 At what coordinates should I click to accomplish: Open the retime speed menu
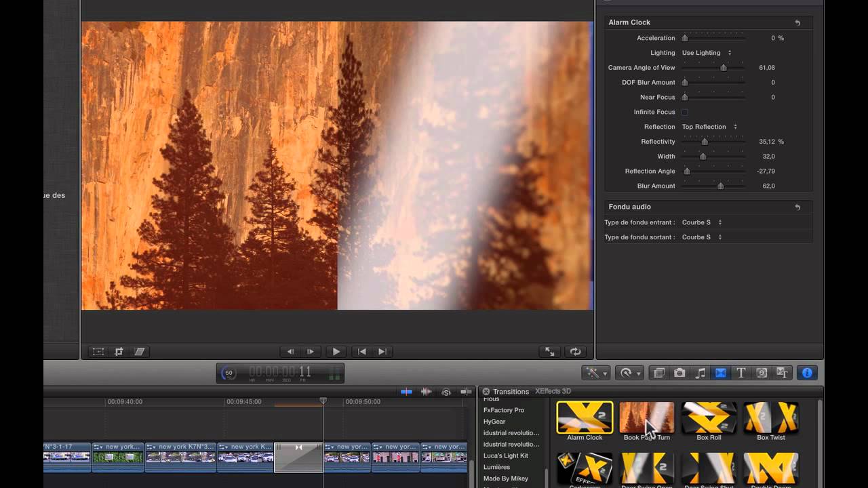coord(629,373)
